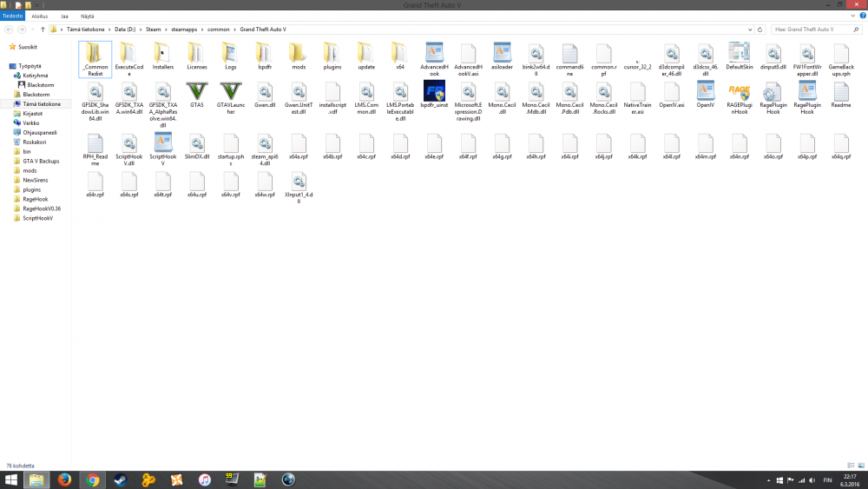Open Firefox from the taskbar

(64, 479)
